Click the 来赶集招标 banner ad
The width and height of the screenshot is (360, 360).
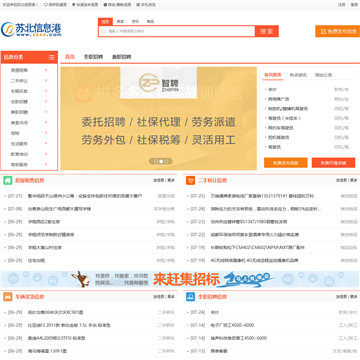tap(180, 279)
